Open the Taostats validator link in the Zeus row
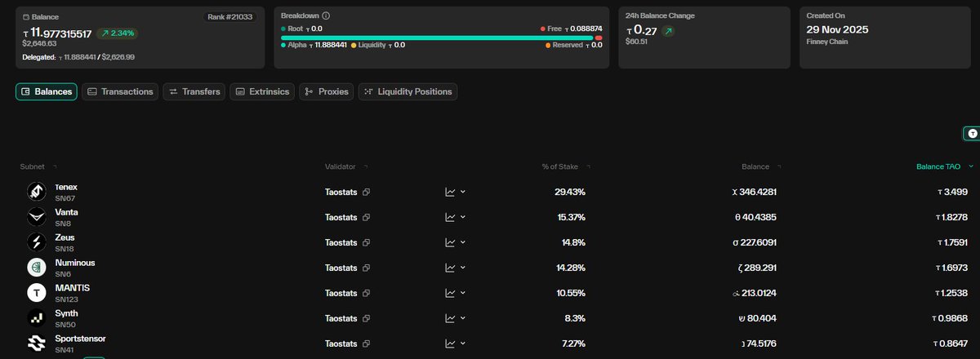 click(x=341, y=242)
